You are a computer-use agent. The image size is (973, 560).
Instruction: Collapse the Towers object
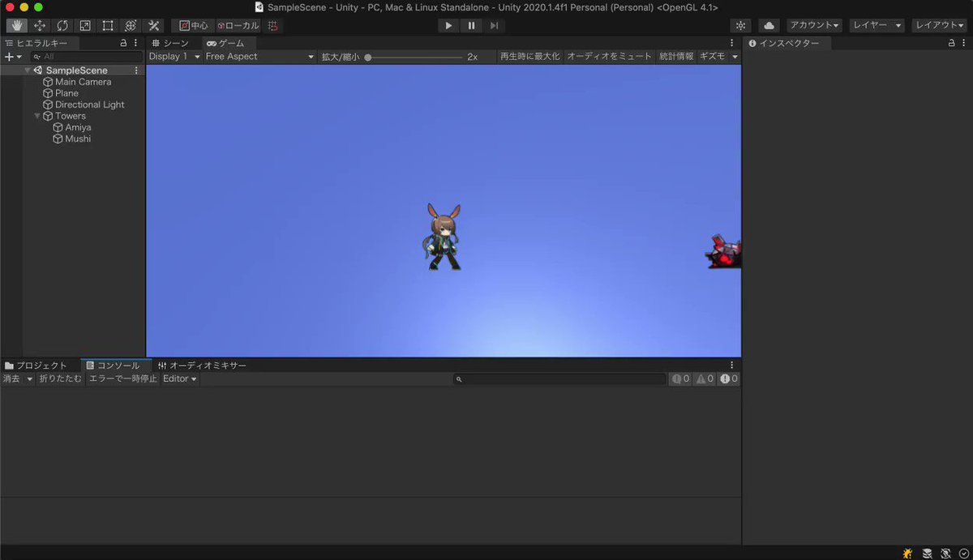[37, 116]
